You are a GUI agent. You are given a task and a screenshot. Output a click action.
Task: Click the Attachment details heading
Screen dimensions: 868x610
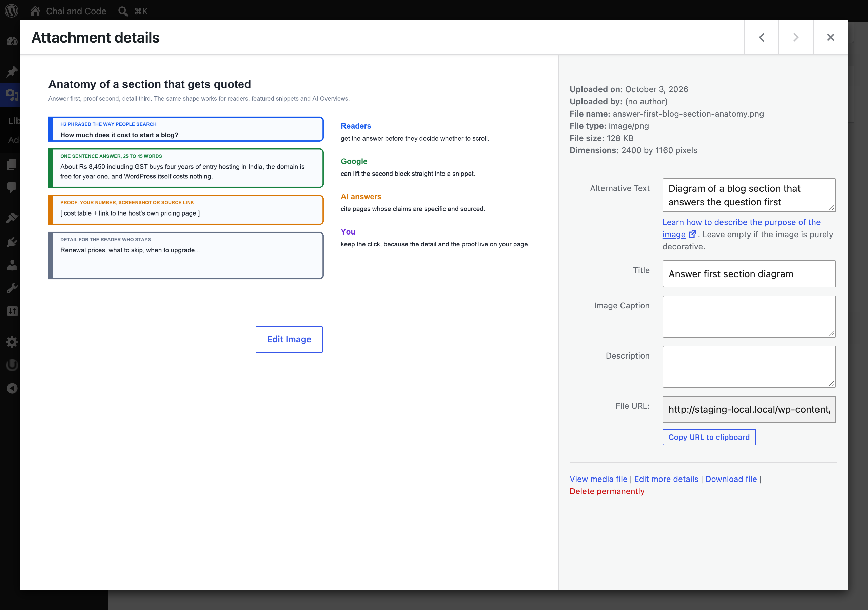coord(95,37)
